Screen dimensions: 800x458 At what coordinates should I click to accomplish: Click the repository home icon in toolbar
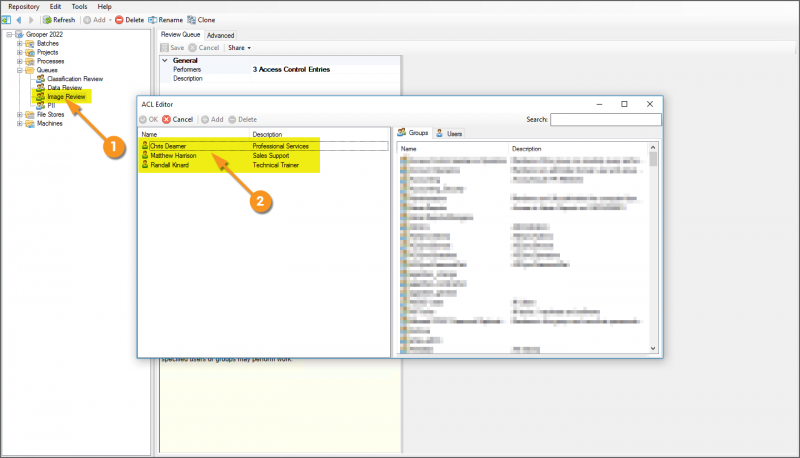(6, 20)
